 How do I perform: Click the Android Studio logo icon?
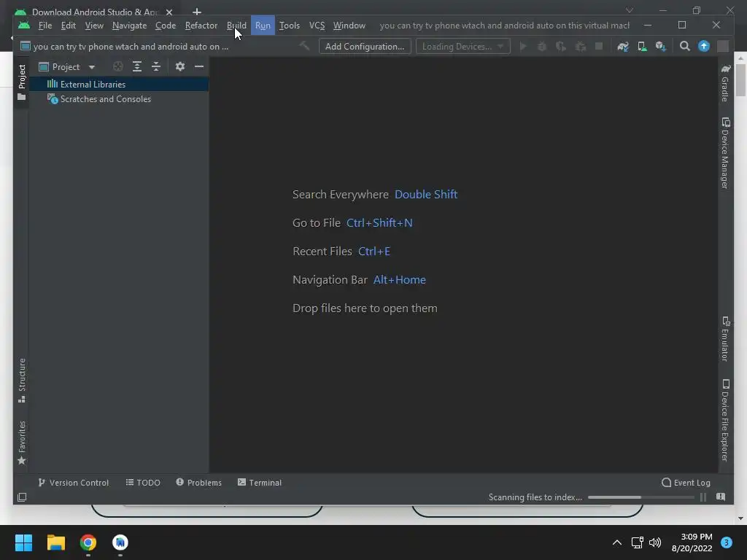[24, 26]
